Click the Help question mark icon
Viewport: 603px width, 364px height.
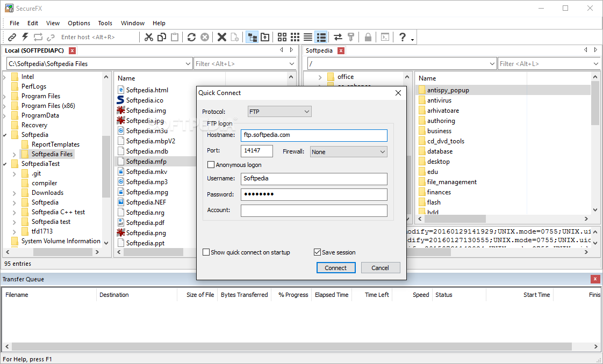click(x=402, y=37)
